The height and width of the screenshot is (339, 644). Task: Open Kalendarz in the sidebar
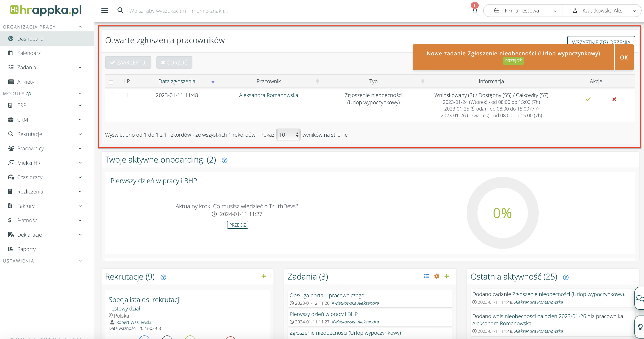click(x=29, y=53)
